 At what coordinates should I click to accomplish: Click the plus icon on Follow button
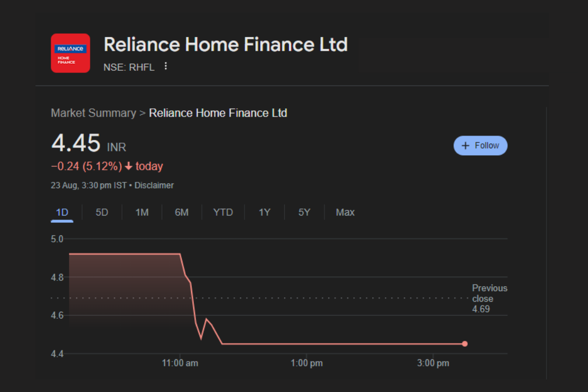[x=465, y=145]
